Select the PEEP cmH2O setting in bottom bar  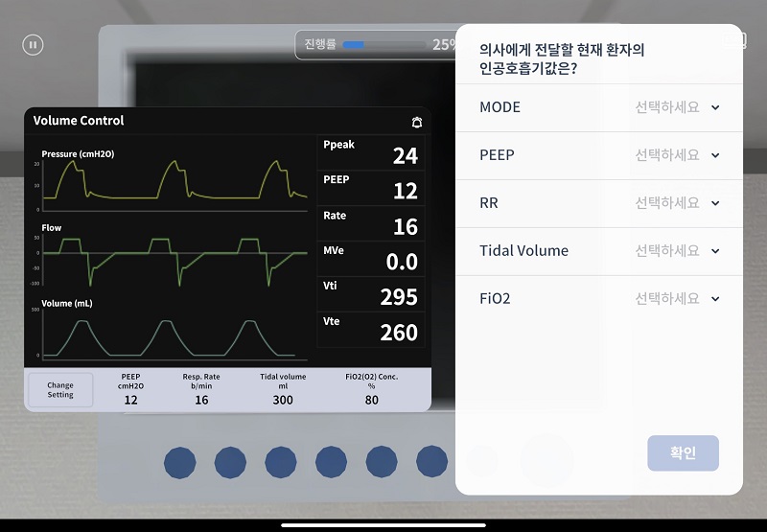[130, 389]
